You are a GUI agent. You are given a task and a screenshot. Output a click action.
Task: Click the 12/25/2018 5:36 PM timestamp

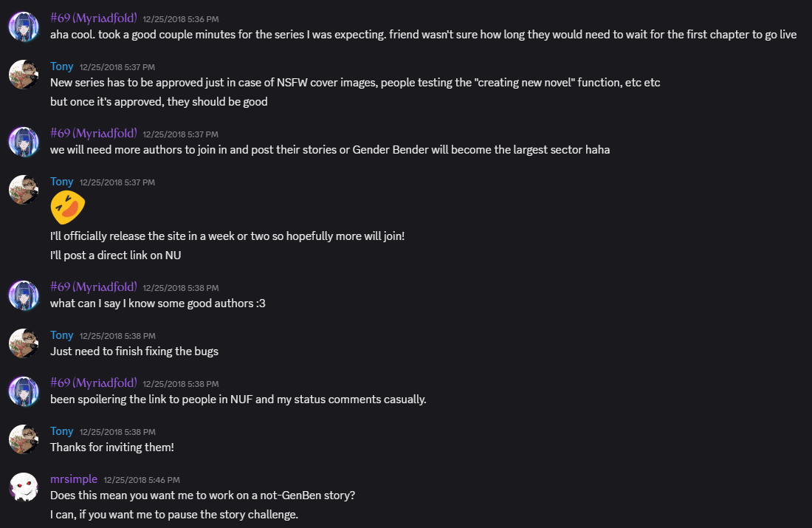181,18
